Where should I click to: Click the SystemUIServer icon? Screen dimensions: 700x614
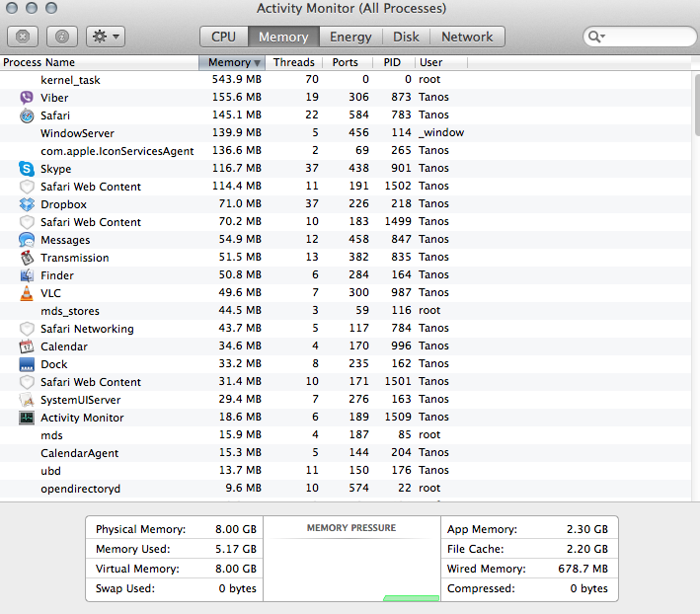(27, 400)
